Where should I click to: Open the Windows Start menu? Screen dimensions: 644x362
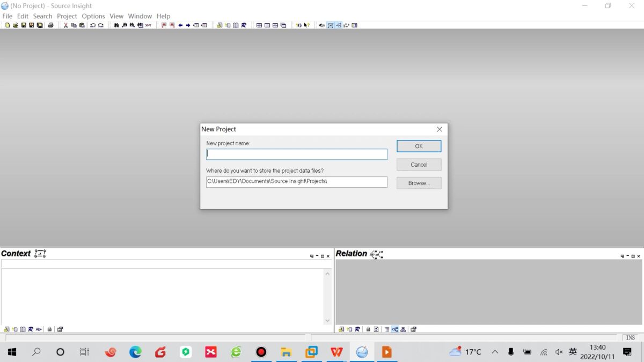[x=12, y=352]
